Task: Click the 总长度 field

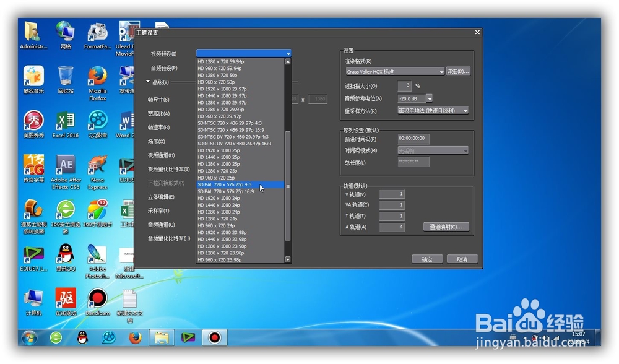Action: click(x=413, y=162)
